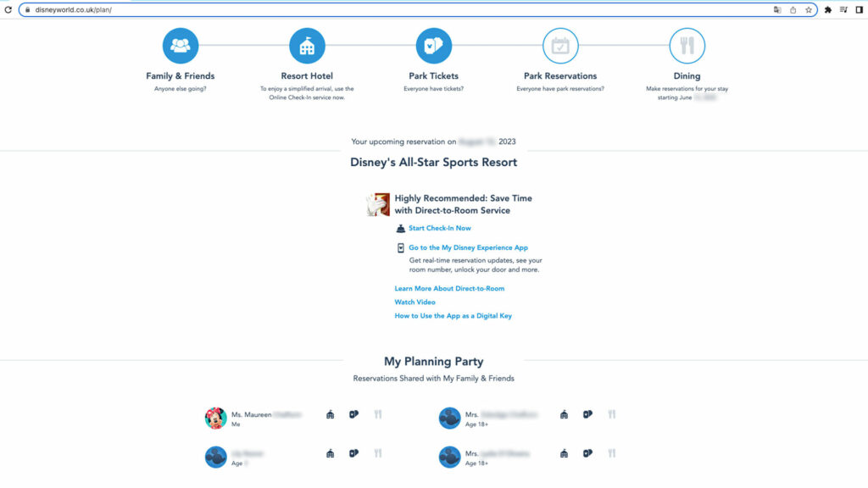Open the browser extensions puzzle icon
Viewport: 868px width, 488px height.
coord(828,10)
